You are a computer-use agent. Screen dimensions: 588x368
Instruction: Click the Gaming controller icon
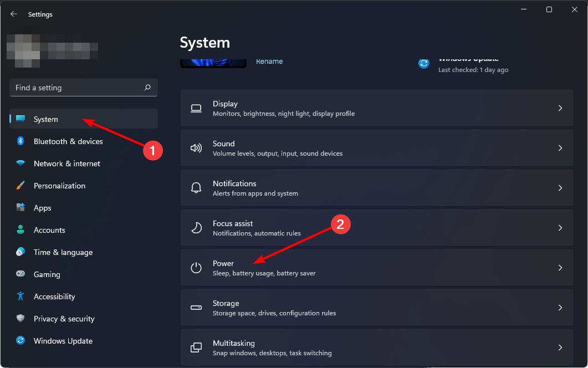tap(21, 274)
